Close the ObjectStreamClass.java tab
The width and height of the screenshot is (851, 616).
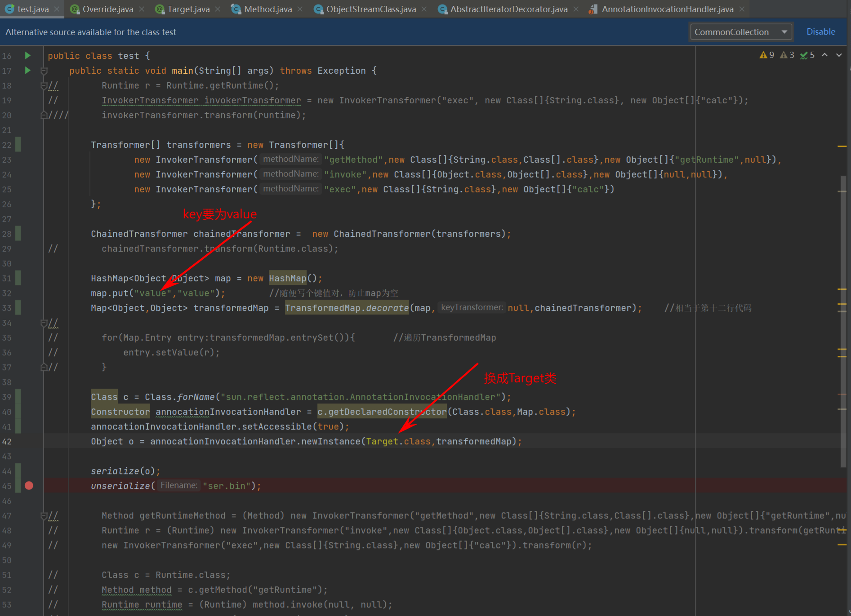click(x=424, y=9)
